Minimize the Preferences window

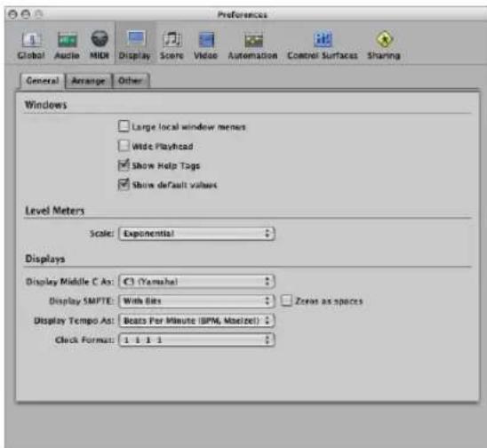[x=26, y=14]
